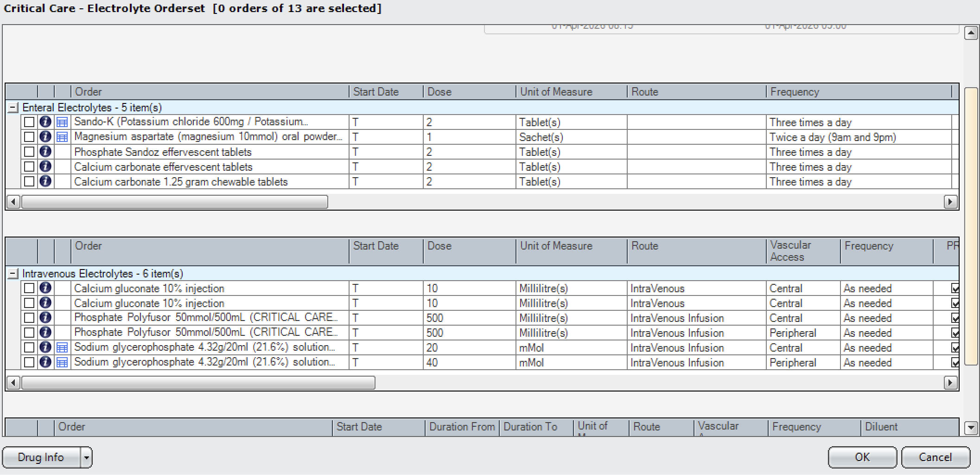980x475 pixels.
Task: Click Vascular Access header in Intravenous table
Action: tap(803, 251)
